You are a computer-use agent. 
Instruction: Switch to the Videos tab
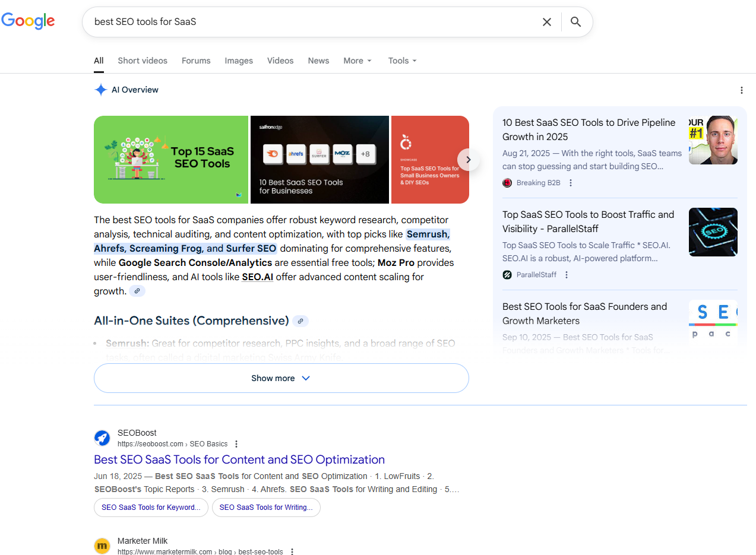[280, 61]
